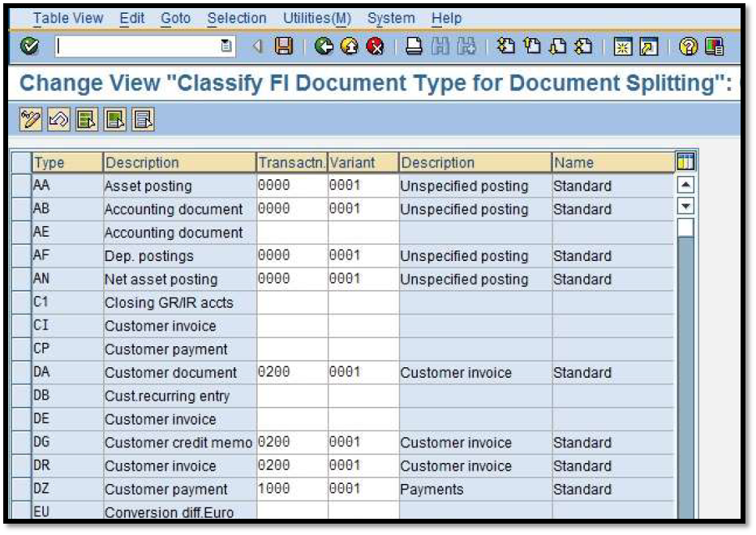Select the row selector for type AB
Viewport: 756px width, 535px height.
(x=21, y=208)
